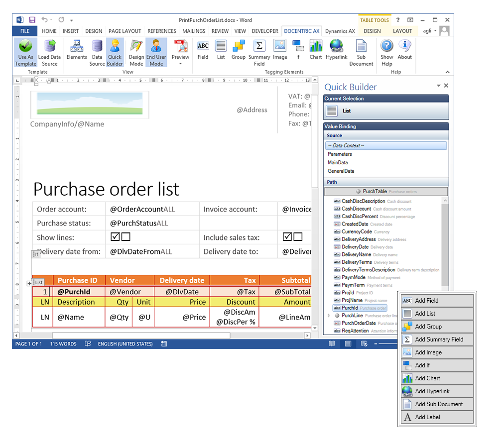The width and height of the screenshot is (498, 448).
Task: Toggle the Quick Builder ribbon button
Action: click(115, 52)
